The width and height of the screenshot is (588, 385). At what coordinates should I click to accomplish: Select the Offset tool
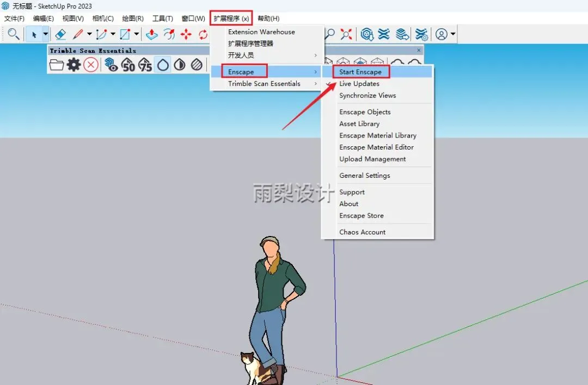(x=169, y=34)
